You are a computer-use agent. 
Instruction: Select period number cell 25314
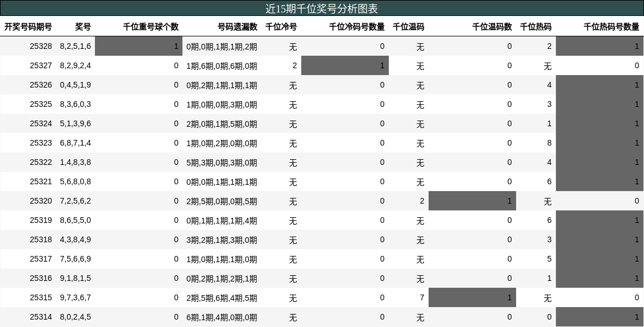click(x=41, y=317)
